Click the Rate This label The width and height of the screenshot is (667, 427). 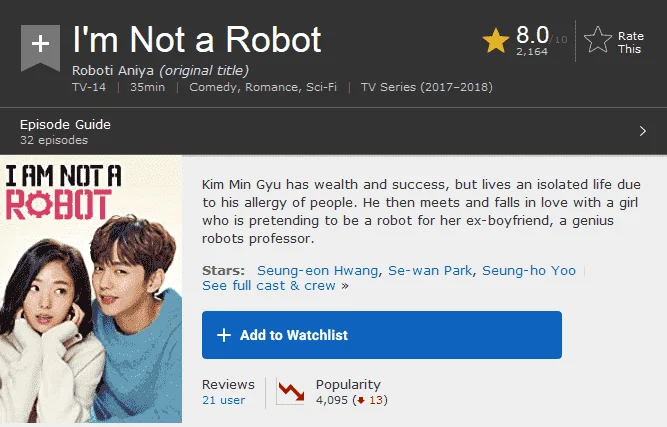[630, 43]
